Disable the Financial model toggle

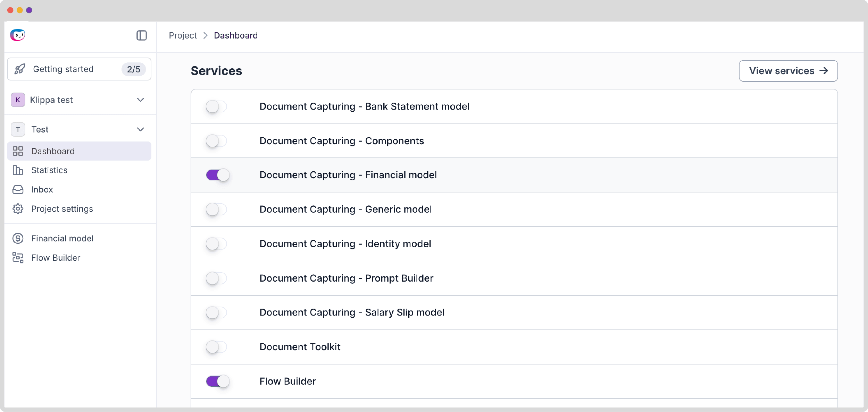[x=218, y=175]
